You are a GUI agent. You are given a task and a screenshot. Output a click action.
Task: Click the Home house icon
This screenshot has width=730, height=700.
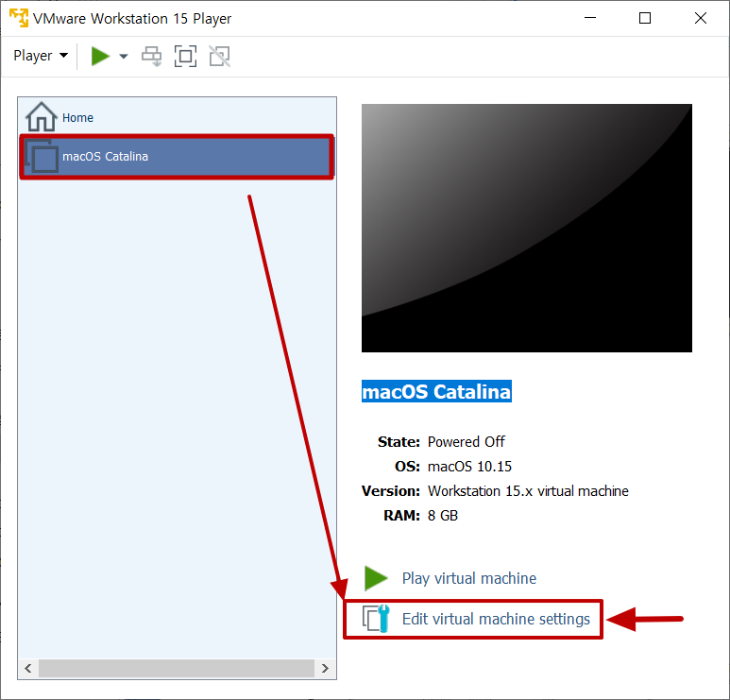41,117
